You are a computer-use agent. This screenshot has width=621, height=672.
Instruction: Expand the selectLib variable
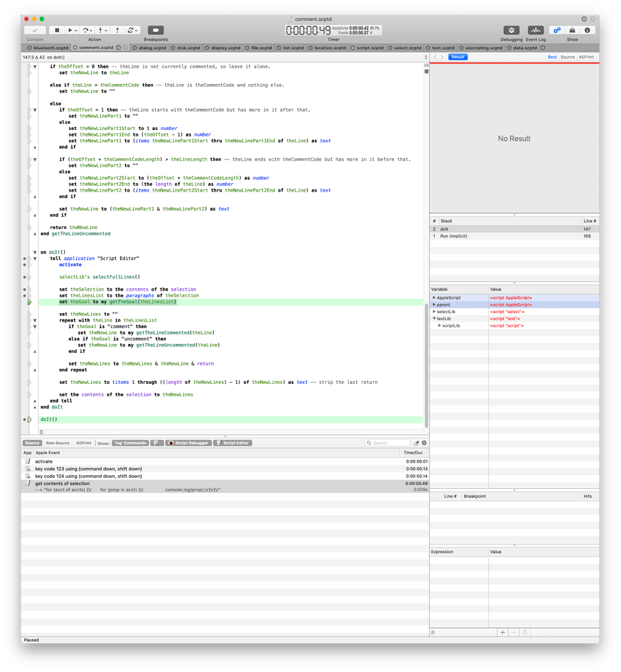[x=434, y=312]
